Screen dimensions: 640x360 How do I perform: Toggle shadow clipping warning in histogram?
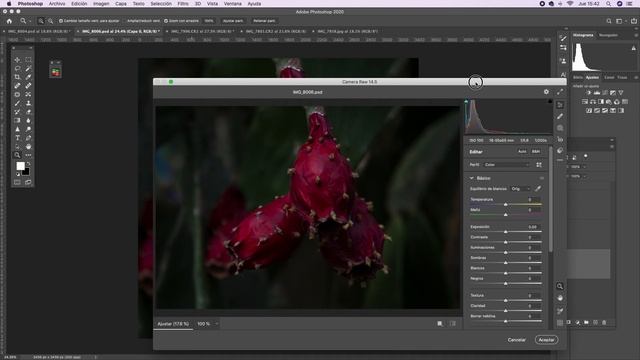(467, 101)
